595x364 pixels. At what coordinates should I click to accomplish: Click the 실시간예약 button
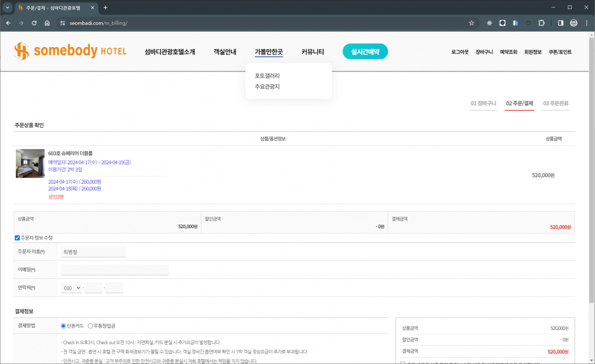pos(365,52)
